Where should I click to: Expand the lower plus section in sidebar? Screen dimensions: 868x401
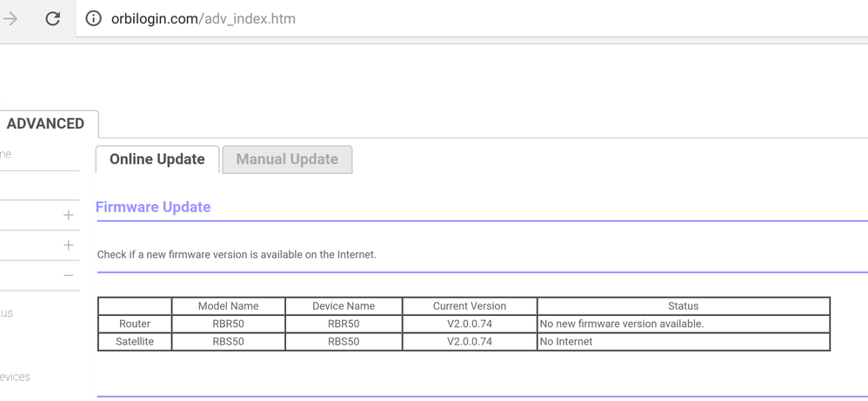69,245
